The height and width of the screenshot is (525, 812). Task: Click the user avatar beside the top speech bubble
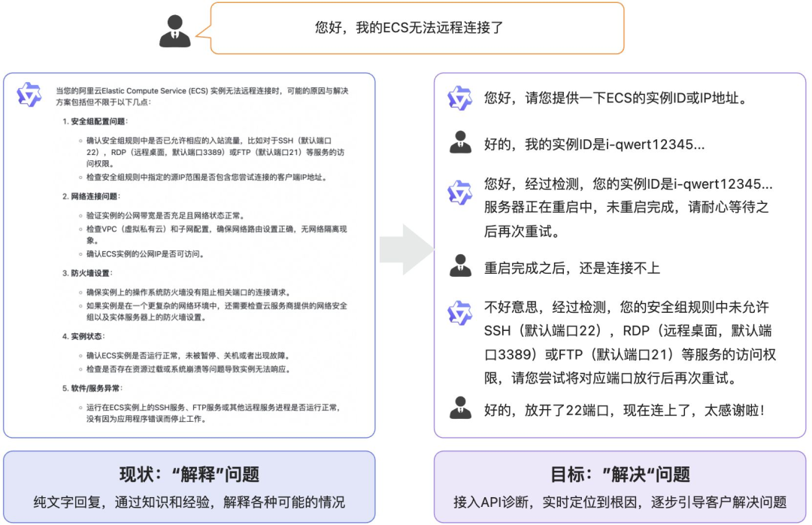tap(174, 31)
